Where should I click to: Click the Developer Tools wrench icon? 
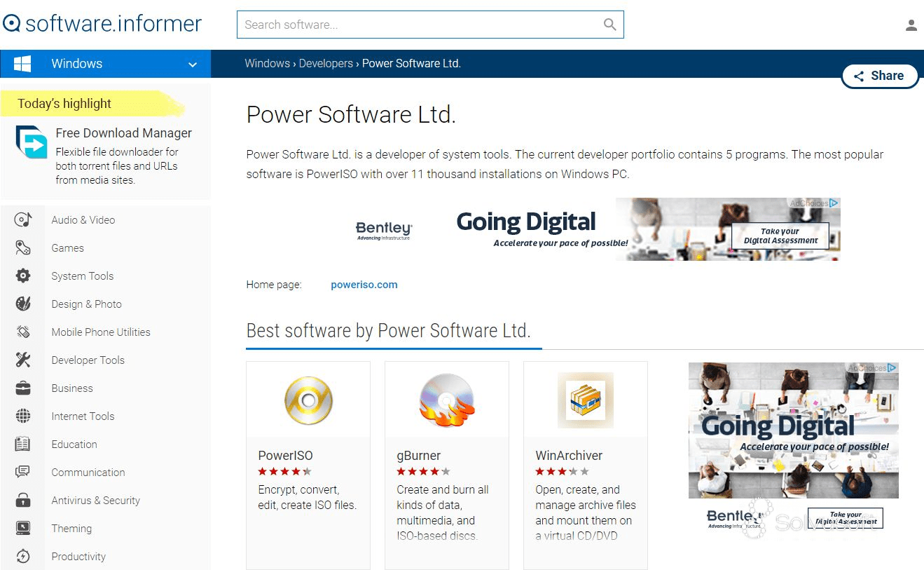click(x=23, y=360)
